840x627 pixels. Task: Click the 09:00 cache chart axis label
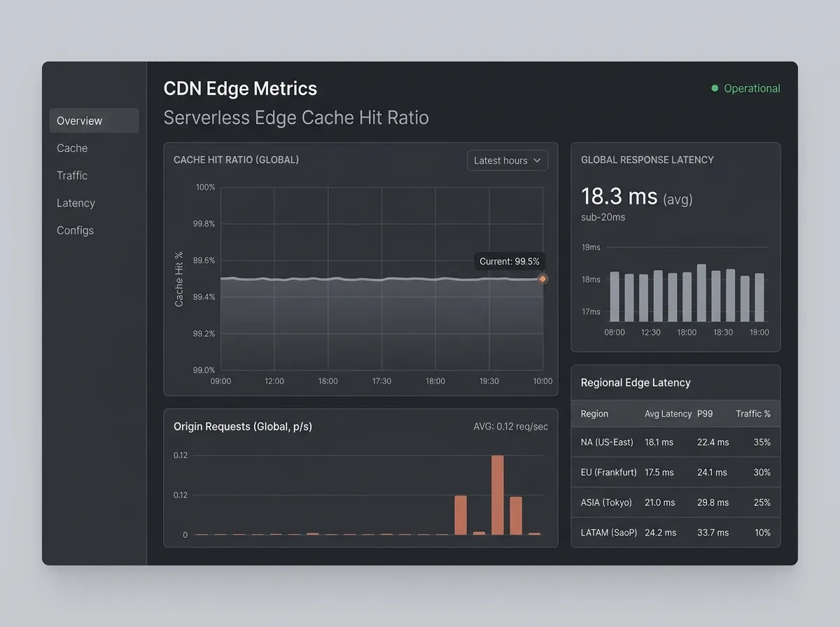coord(220,381)
